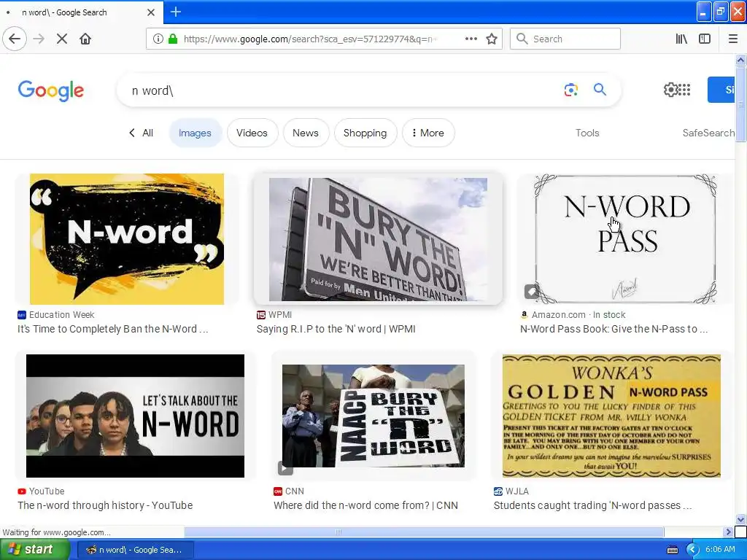
Task: Open 'The n-word through history - YouTube' link
Action: tap(105, 505)
